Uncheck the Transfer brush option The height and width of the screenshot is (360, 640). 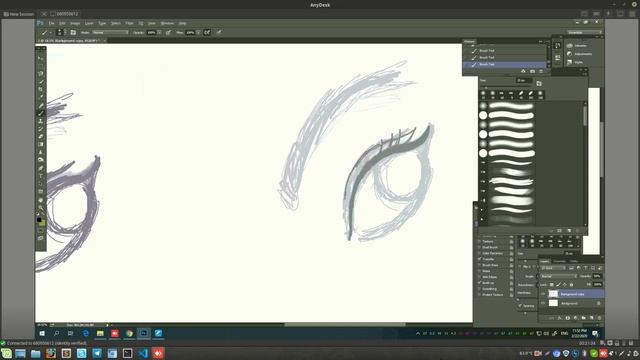pyautogui.click(x=480, y=259)
